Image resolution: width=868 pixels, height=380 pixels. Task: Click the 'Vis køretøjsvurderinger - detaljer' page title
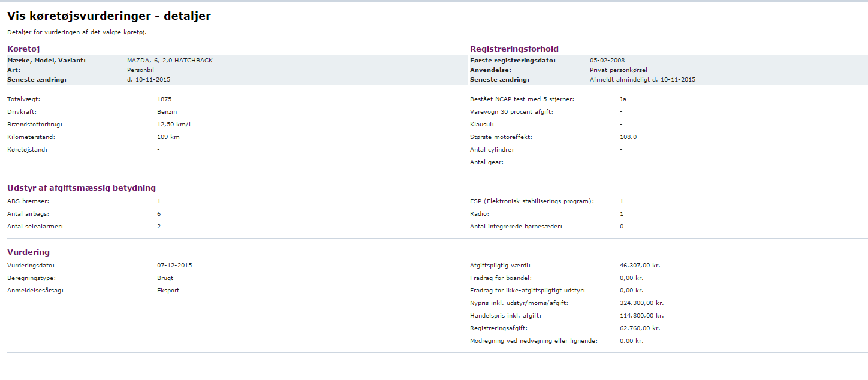[109, 16]
